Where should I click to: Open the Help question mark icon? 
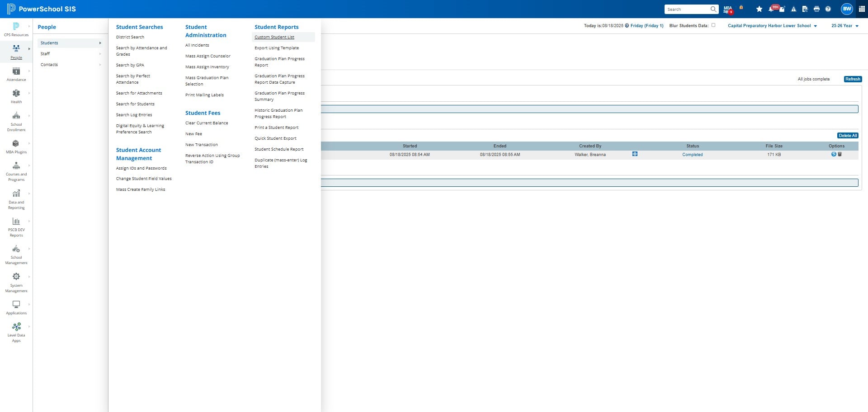point(828,9)
